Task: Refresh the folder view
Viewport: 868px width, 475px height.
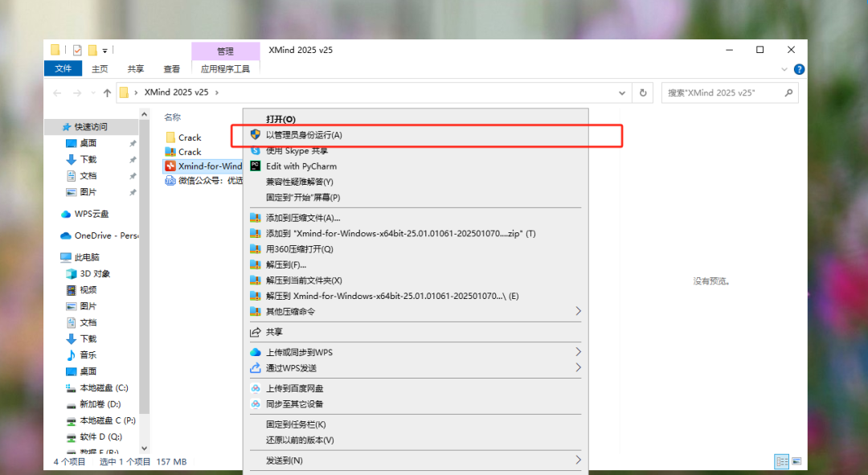Action: [x=643, y=93]
